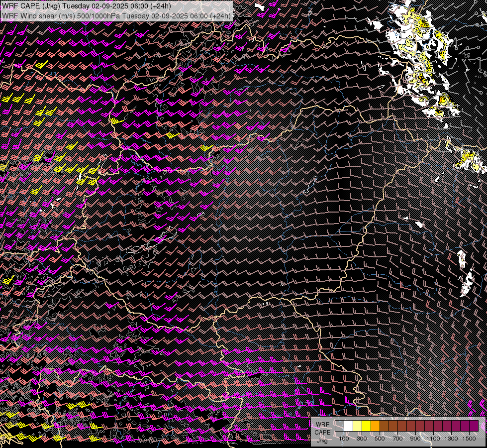Click the final purple legend swatch
The height and width of the screenshot is (448, 487).
coord(474,426)
